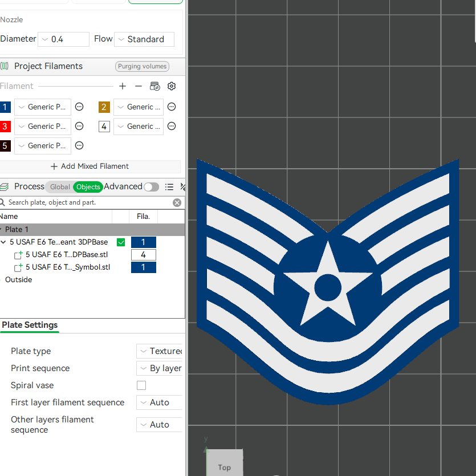Screen dimensions: 476x476
Task: Select 5 USAF E6 T..._Symbol.stl part
Action: pos(68,267)
